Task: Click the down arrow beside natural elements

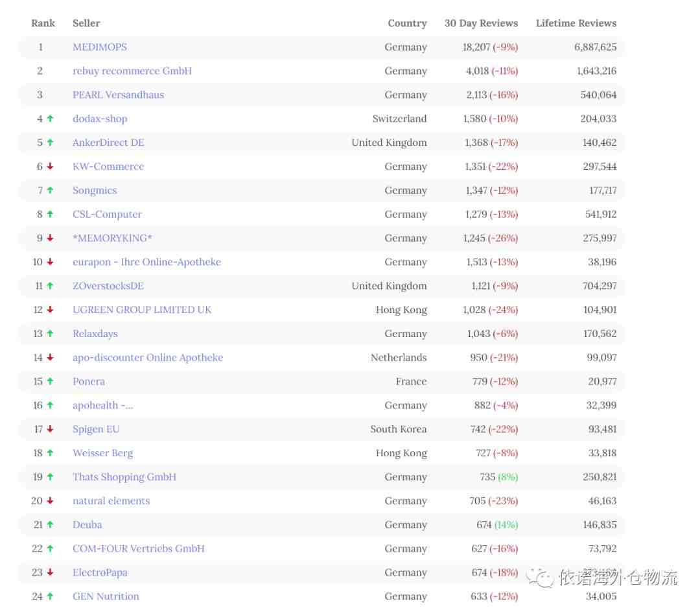Action: tap(50, 501)
